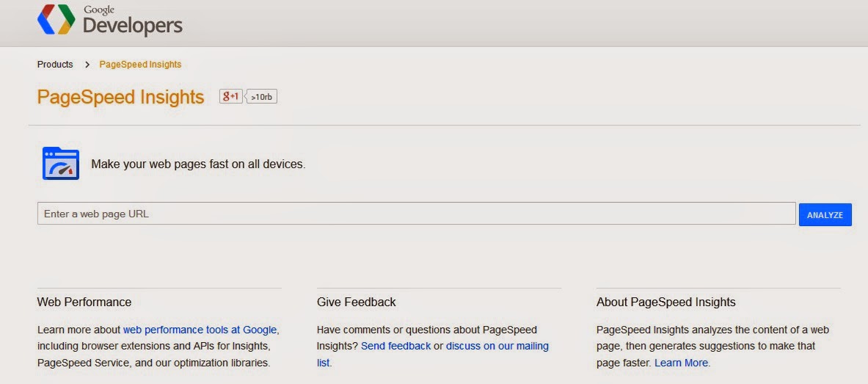Click the breadcrumb arrow after Products
This screenshot has height=384, width=868.
click(x=87, y=65)
